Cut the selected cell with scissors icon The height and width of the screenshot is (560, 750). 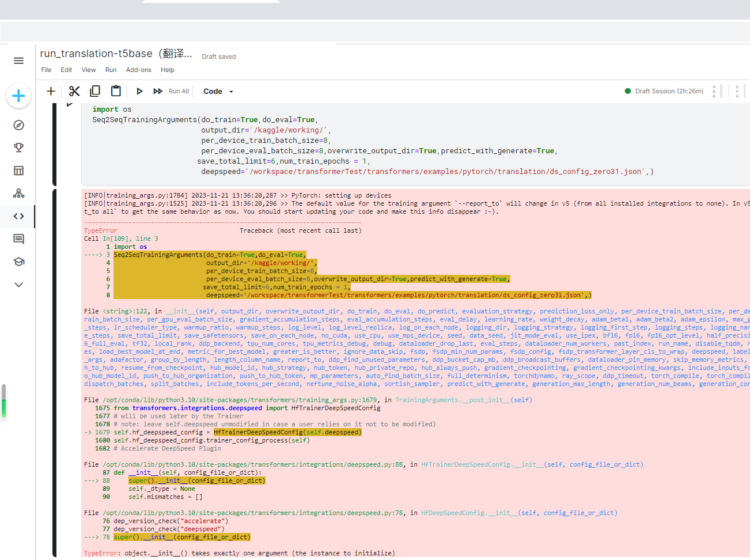pyautogui.click(x=74, y=91)
